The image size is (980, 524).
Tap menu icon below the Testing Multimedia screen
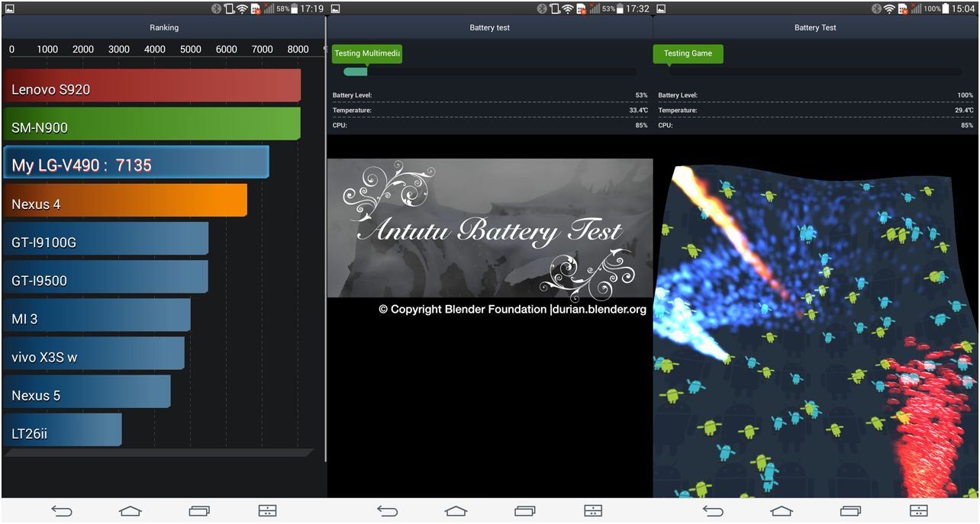[593, 511]
